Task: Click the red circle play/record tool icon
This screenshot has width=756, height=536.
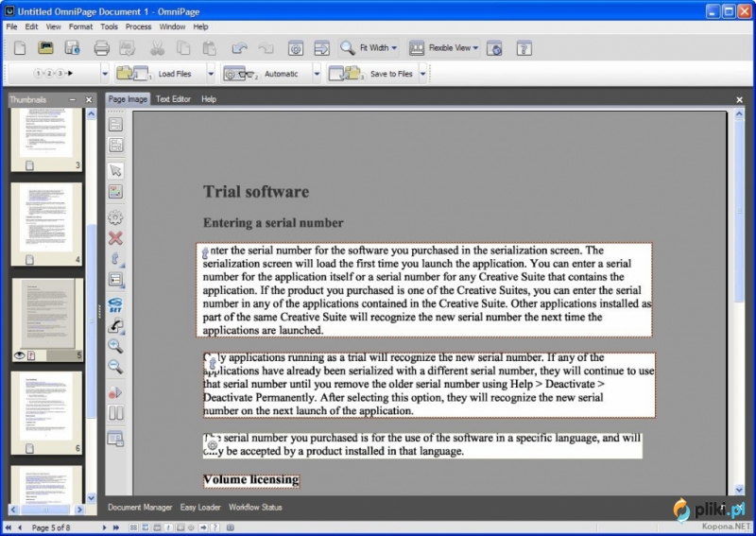Action: pyautogui.click(x=115, y=392)
